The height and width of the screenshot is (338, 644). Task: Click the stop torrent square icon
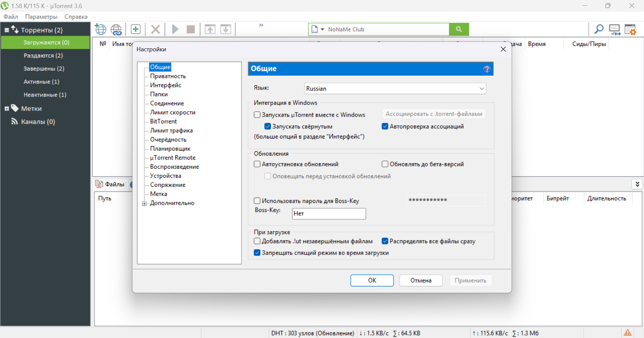point(191,30)
